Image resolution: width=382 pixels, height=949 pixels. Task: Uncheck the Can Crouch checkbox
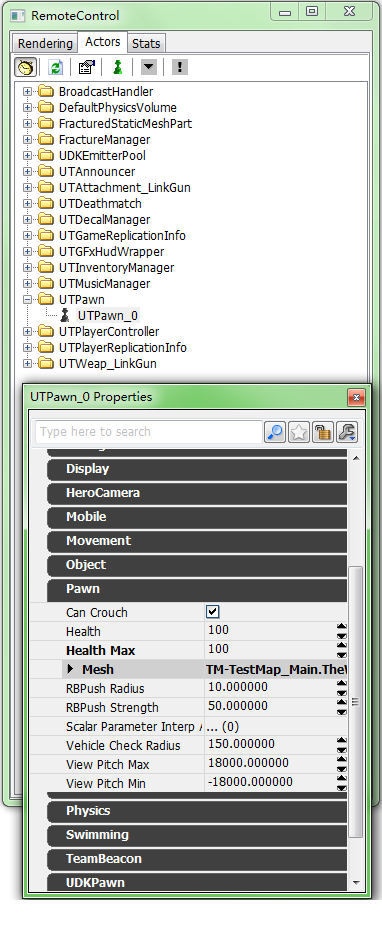pos(212,612)
